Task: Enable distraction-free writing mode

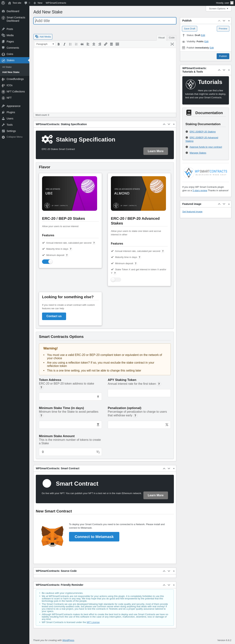Action: pos(172,44)
